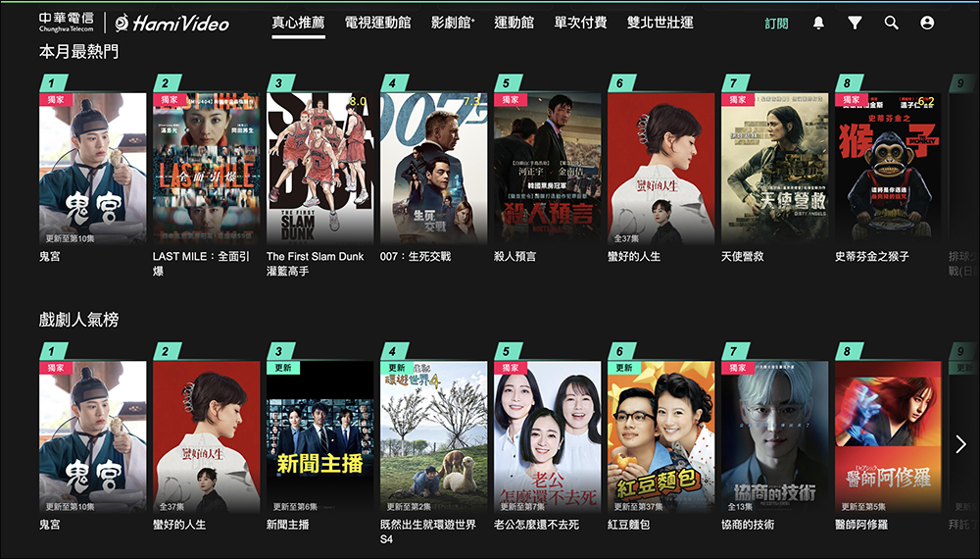
Task: Select the 單次付費 menu item
Action: click(580, 24)
